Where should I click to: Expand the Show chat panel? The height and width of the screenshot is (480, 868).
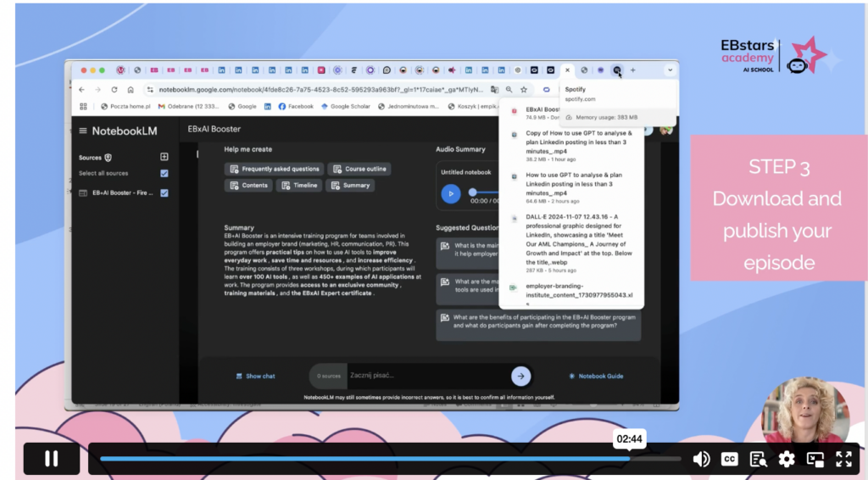255,376
